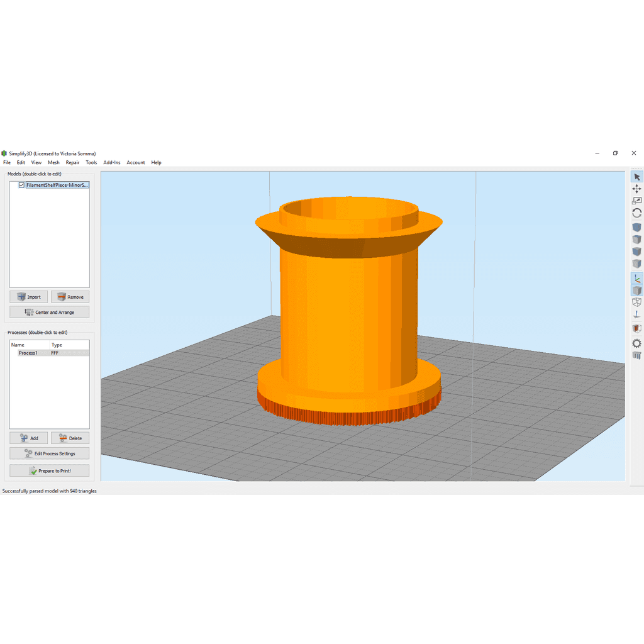This screenshot has height=644, width=644.
Task: Delete the selected process
Action: (x=70, y=438)
